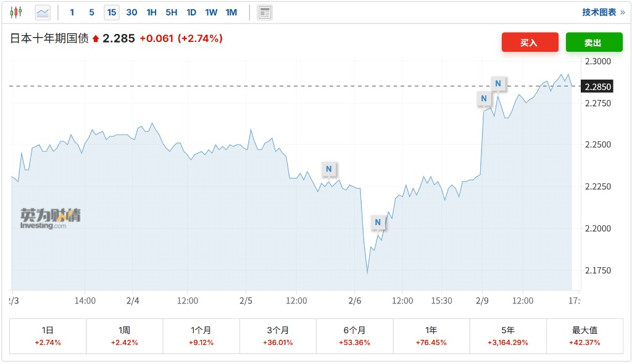
Task: Switch to the 1H interval
Action: [x=151, y=12]
